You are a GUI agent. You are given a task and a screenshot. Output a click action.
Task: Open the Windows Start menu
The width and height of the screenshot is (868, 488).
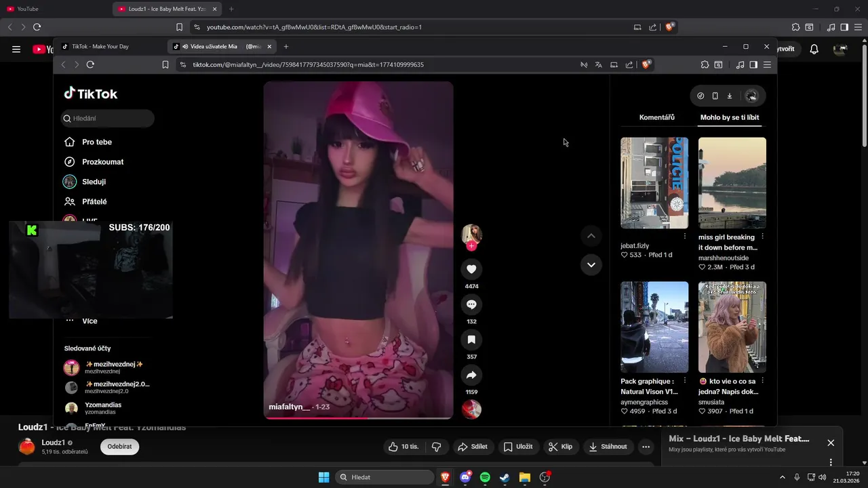[323, 477]
